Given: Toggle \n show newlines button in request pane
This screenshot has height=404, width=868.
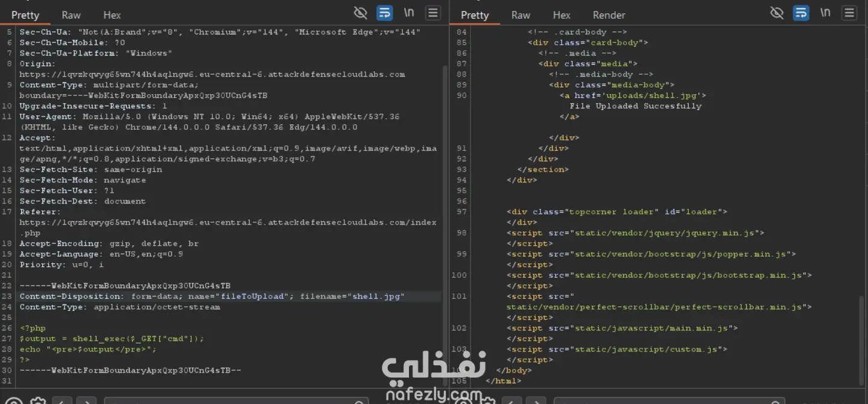Looking at the screenshot, I should 408,13.
